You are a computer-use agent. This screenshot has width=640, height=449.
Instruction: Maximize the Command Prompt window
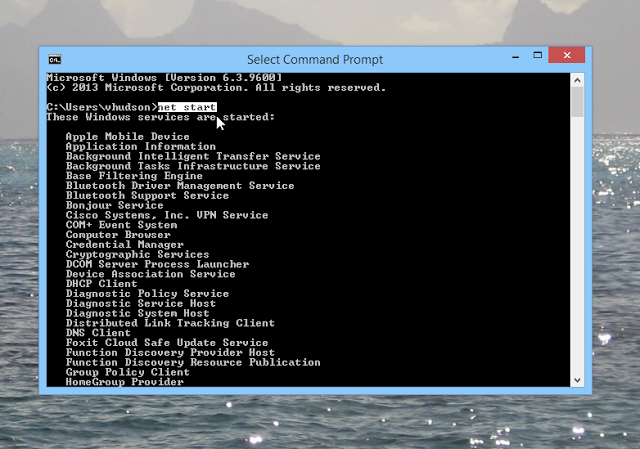coord(538,55)
